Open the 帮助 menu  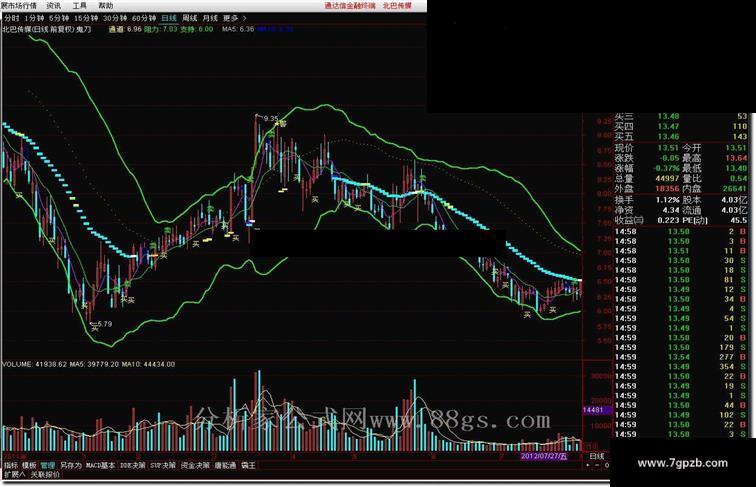coord(106,6)
